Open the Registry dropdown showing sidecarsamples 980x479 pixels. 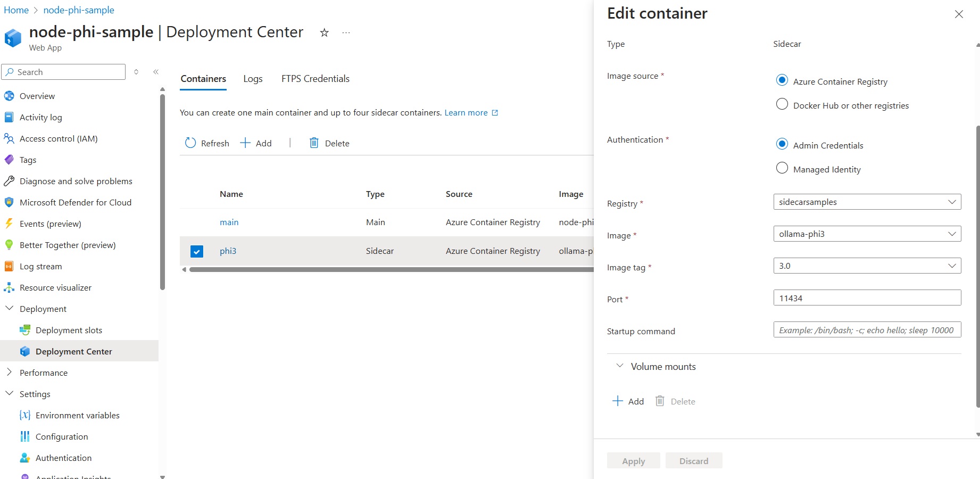pyautogui.click(x=867, y=202)
